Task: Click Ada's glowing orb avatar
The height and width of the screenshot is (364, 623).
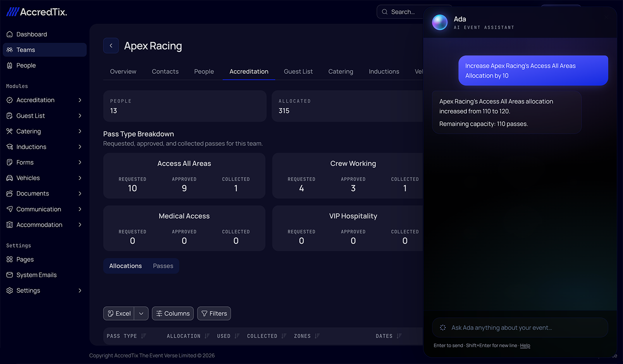Action: pyautogui.click(x=440, y=22)
